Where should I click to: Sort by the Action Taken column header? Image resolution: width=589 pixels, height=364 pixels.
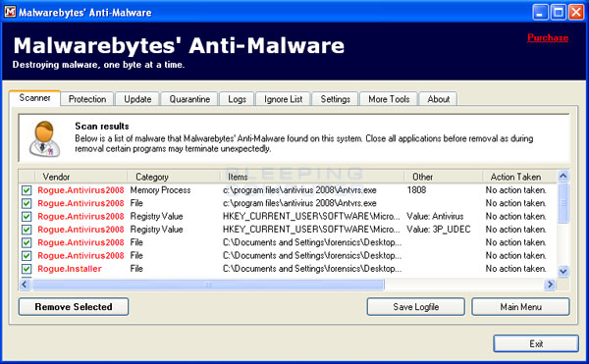point(520,177)
